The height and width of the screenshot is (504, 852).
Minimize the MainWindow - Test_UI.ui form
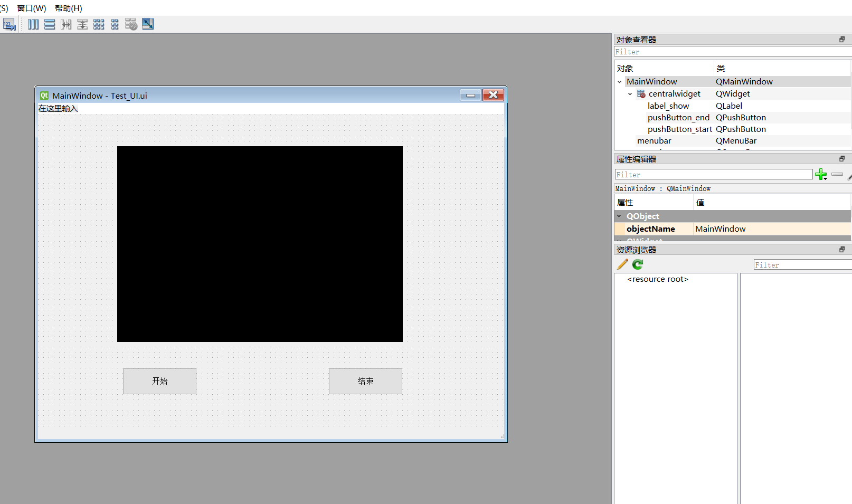tap(470, 95)
